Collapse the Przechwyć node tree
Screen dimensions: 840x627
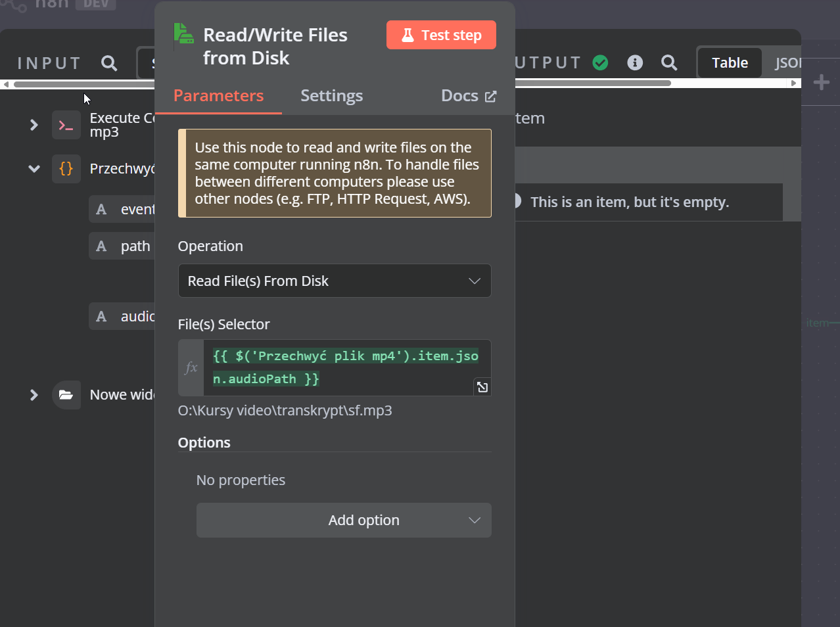coord(34,169)
